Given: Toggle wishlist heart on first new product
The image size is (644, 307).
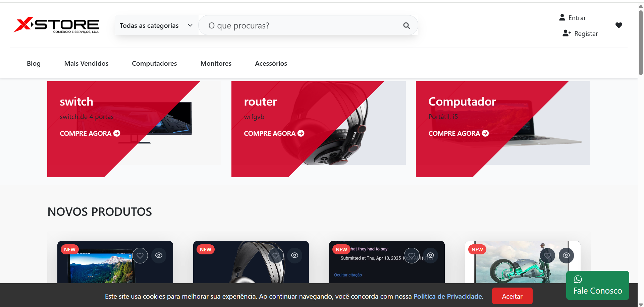Looking at the screenshot, I should click(x=140, y=256).
